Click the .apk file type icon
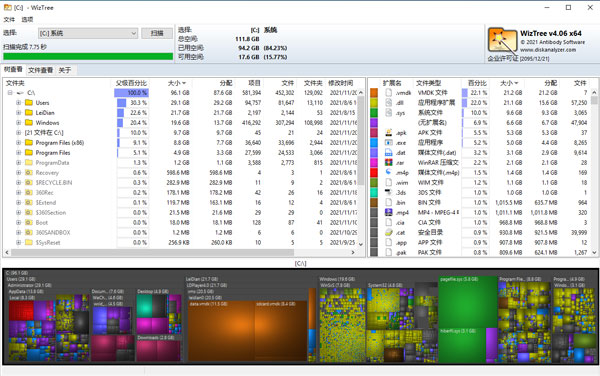Screen dimensions: 600x376 click(388, 133)
